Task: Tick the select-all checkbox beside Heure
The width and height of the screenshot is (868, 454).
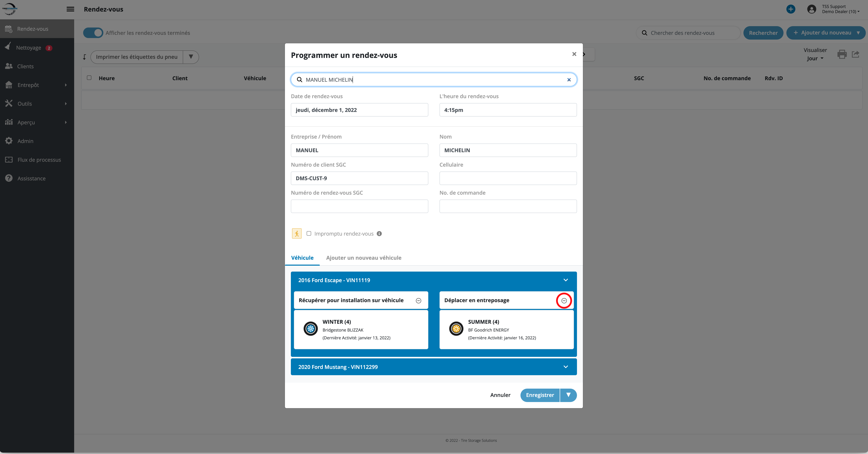Action: coord(89,78)
